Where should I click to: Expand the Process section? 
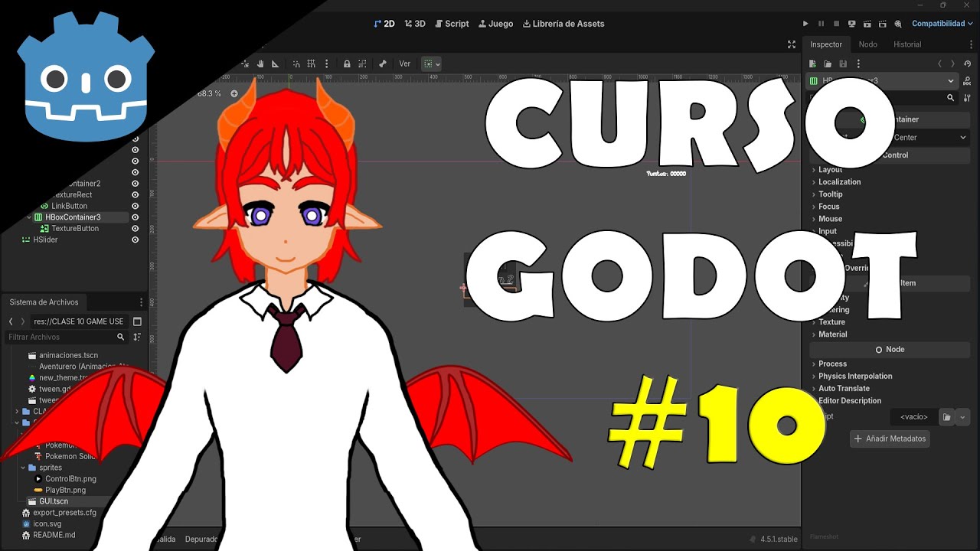832,364
